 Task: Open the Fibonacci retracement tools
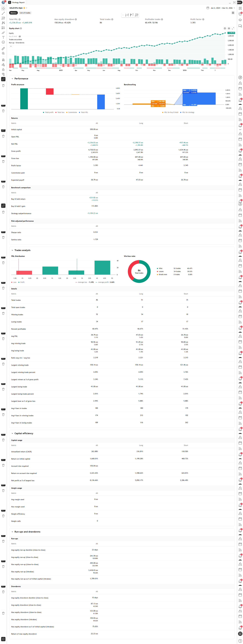(3, 18)
